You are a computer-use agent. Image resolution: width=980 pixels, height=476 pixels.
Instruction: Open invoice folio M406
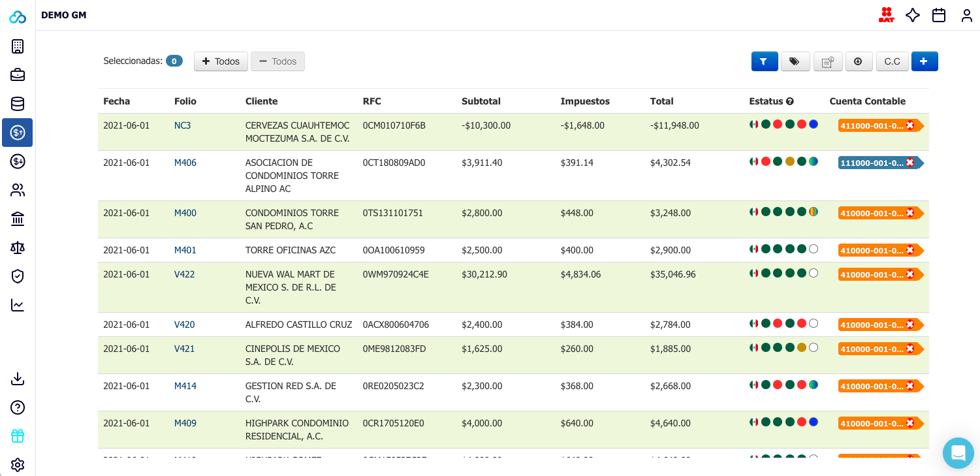pos(185,163)
